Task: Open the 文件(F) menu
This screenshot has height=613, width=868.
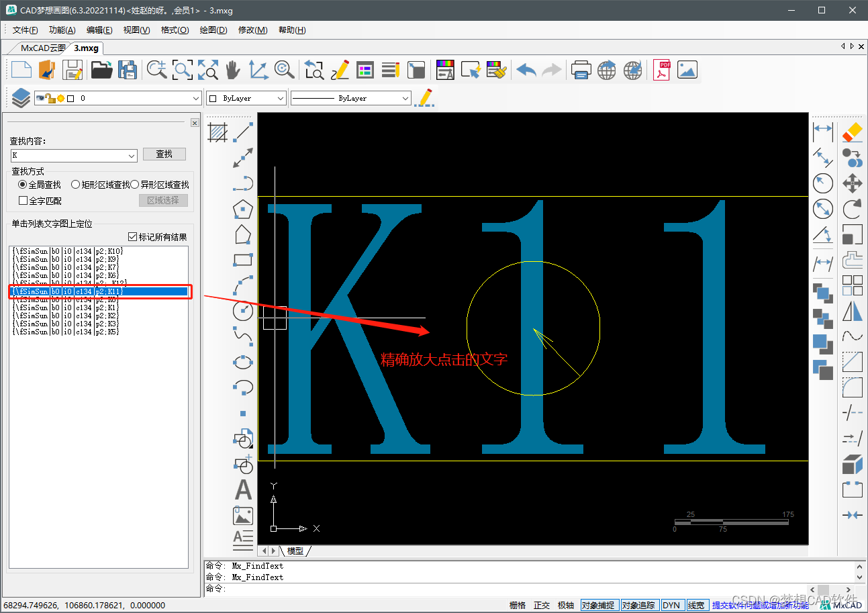Action: tap(26, 30)
